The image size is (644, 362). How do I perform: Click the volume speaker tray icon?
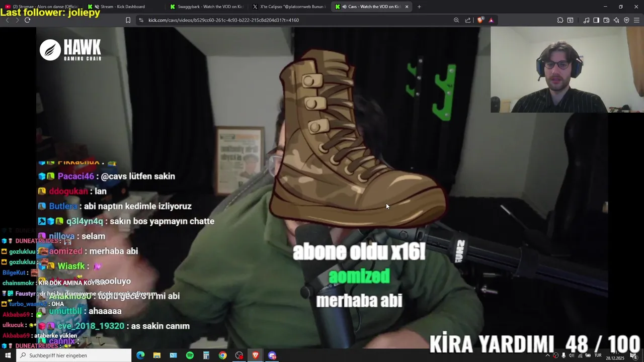click(572, 355)
